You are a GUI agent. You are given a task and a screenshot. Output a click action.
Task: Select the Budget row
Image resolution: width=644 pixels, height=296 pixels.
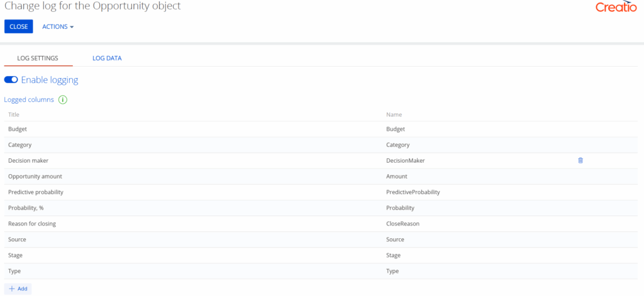[x=321, y=129]
